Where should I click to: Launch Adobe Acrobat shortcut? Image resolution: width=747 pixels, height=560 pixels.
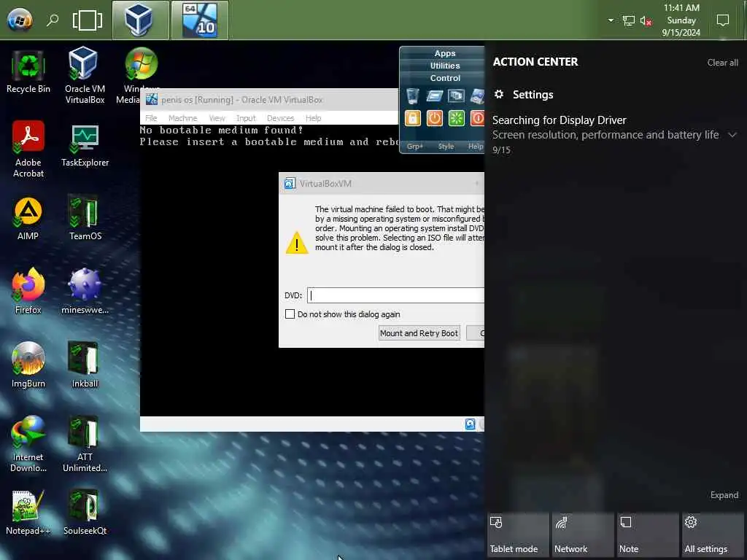tap(28, 149)
